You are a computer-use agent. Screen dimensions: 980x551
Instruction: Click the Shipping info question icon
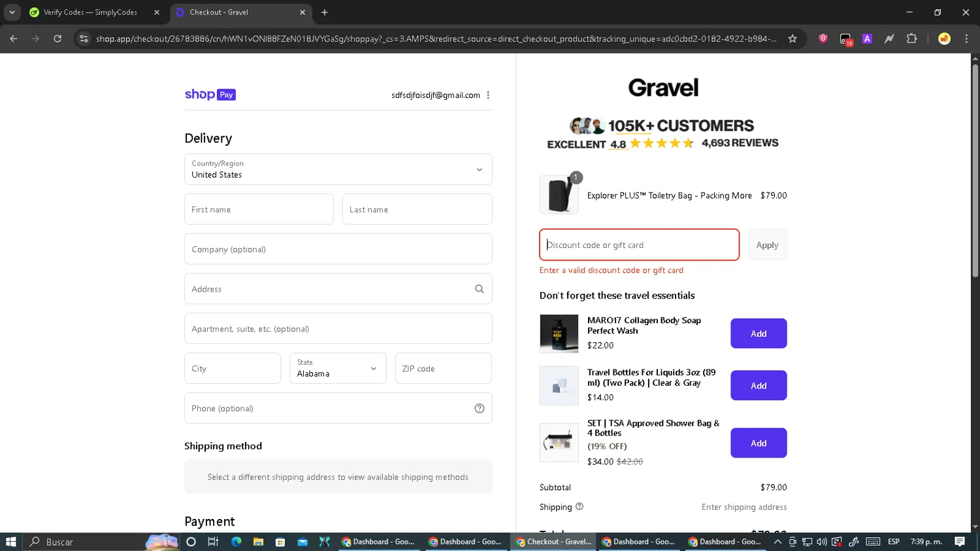pos(580,507)
